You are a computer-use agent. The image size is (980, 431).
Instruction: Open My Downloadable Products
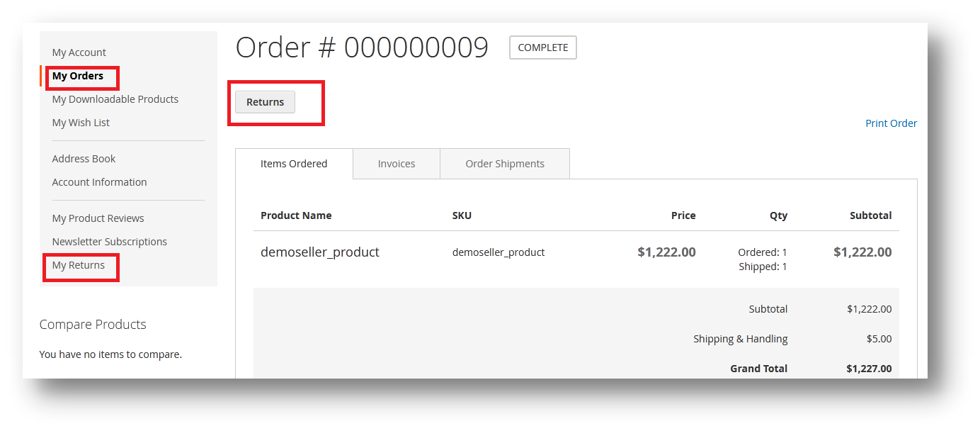click(115, 99)
